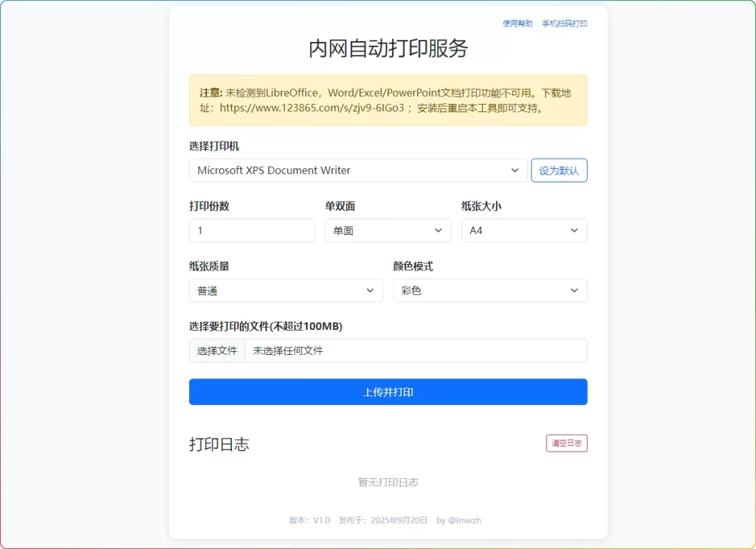Image resolution: width=756 pixels, height=549 pixels.
Task: Expand the 纸张质量 dropdown showing 普通
Action: coord(286,291)
